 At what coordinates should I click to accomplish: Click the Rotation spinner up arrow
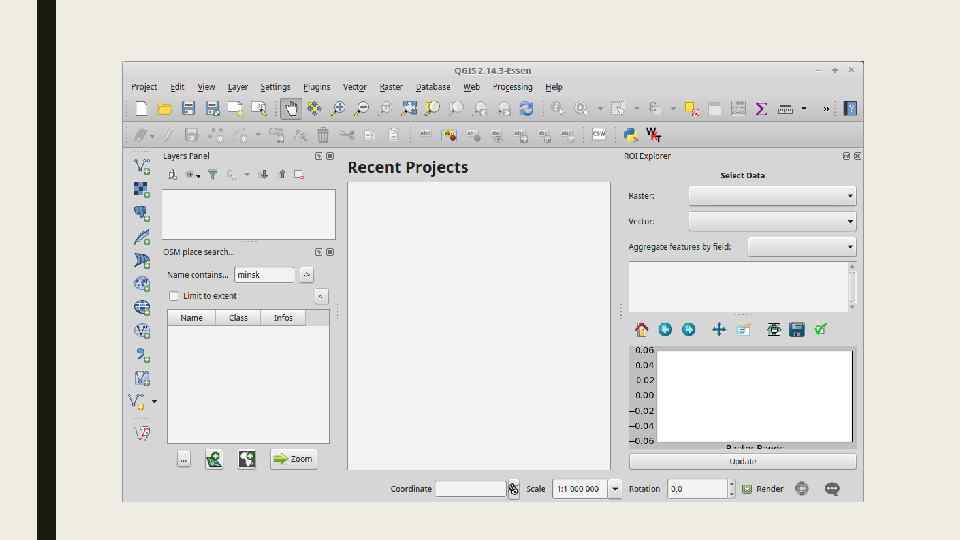click(x=731, y=484)
